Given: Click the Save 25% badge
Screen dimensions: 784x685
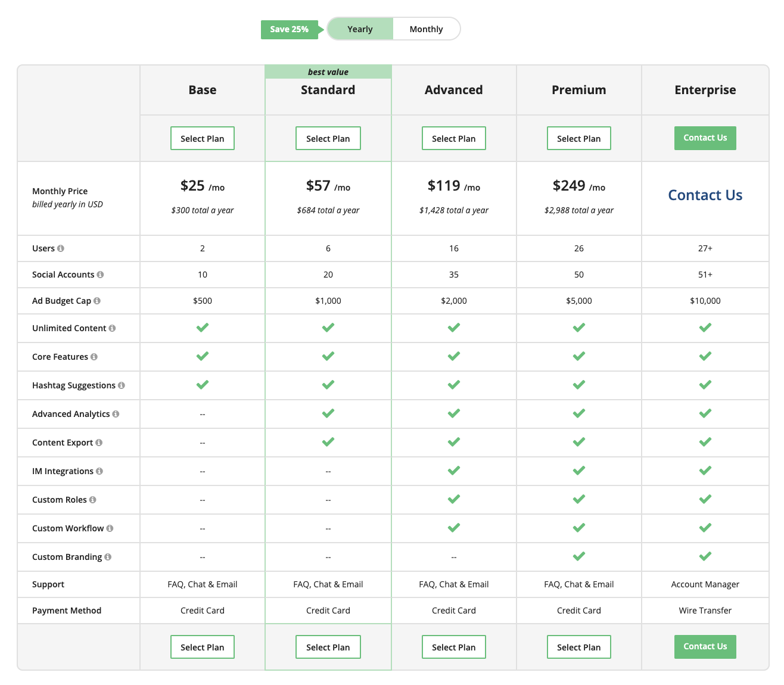Looking at the screenshot, I should (290, 29).
